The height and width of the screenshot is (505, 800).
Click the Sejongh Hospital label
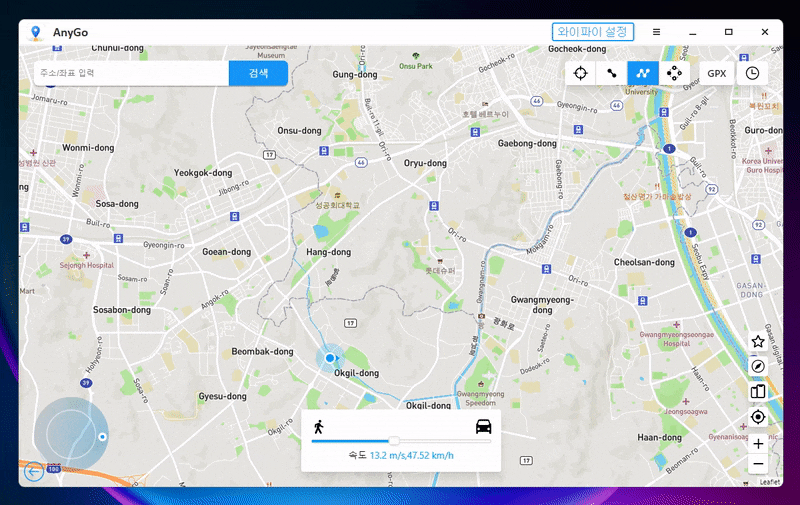tap(87, 265)
